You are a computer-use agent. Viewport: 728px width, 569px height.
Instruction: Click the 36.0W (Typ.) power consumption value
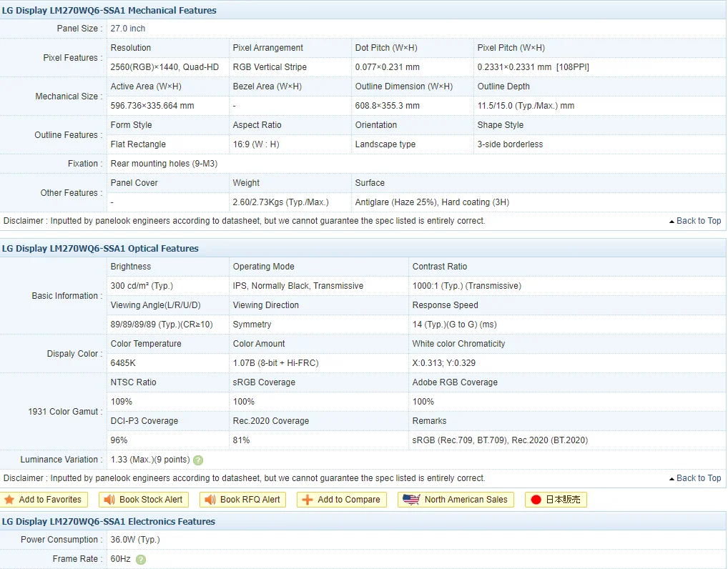coord(135,539)
